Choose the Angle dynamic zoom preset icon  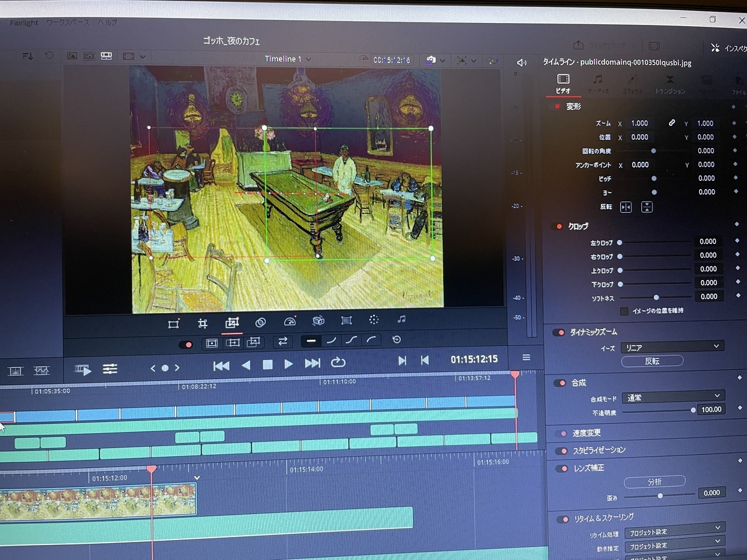(254, 342)
